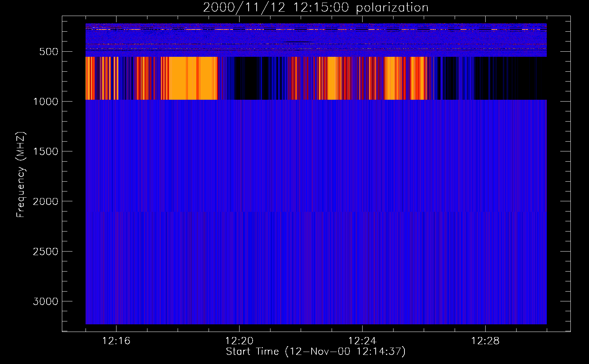
Task: Click the 12:20 time tick label
Action: [x=240, y=341]
